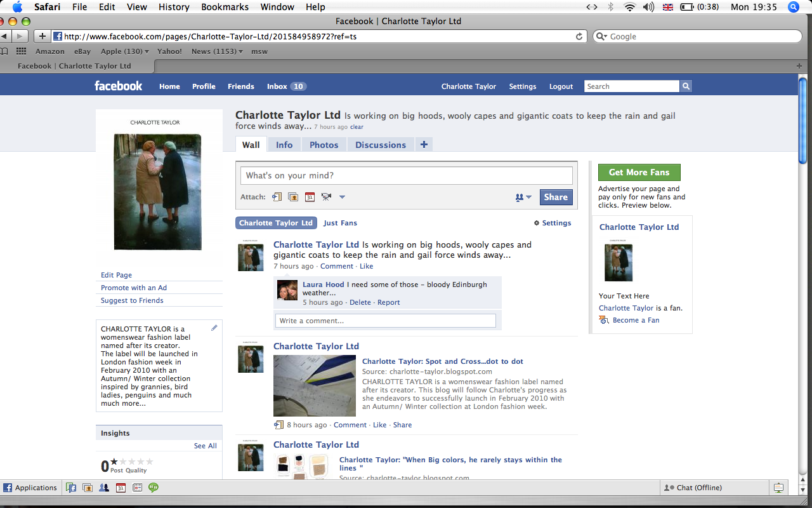Click the page profile picture of two women
The height and width of the screenshot is (508, 812).
(158, 191)
